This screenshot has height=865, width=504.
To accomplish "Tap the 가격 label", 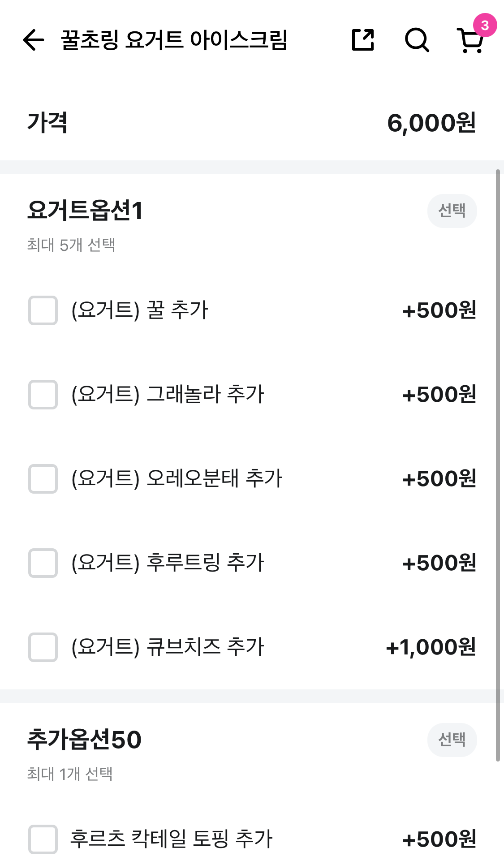I will tap(47, 123).
